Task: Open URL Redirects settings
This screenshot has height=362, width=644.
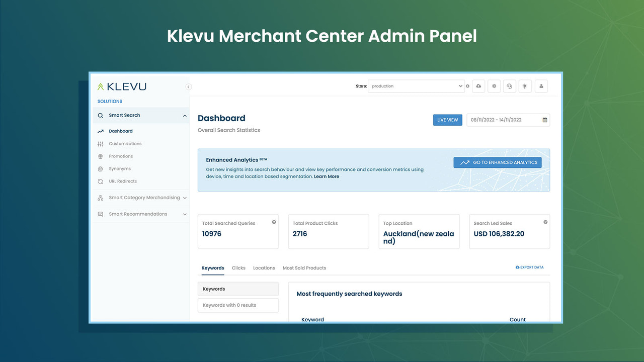Action: tap(123, 181)
